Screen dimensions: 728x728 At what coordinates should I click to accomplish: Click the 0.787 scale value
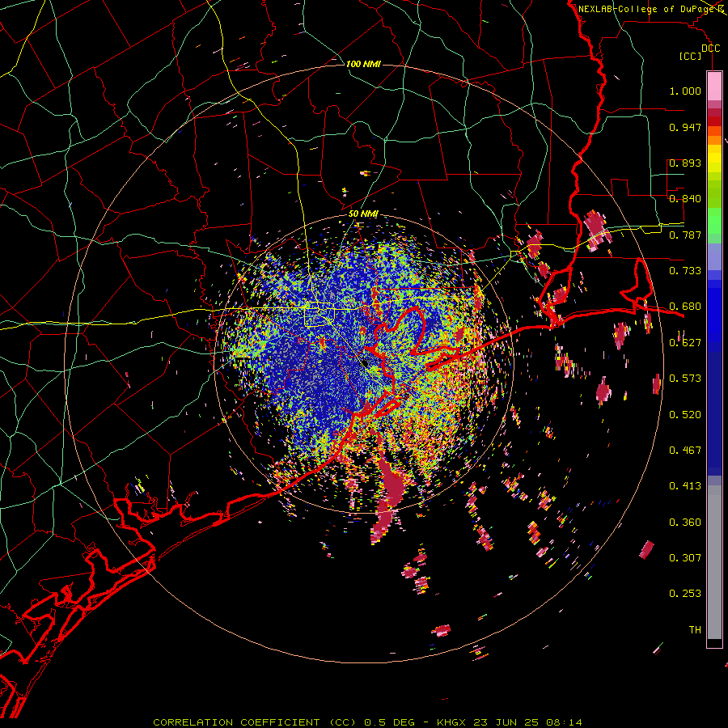(685, 235)
